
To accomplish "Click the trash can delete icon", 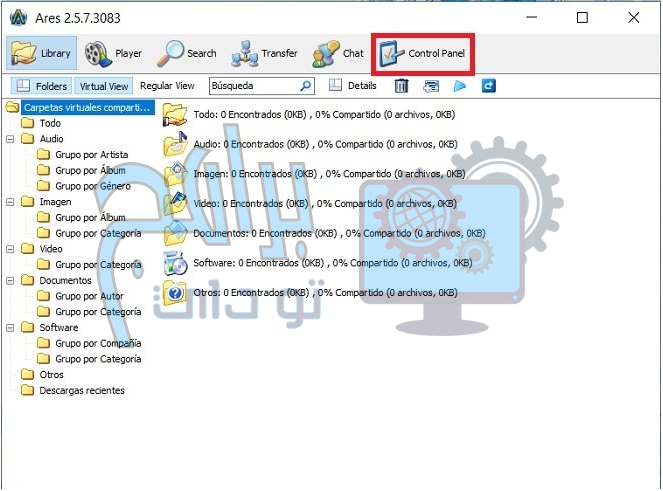I will (x=401, y=86).
